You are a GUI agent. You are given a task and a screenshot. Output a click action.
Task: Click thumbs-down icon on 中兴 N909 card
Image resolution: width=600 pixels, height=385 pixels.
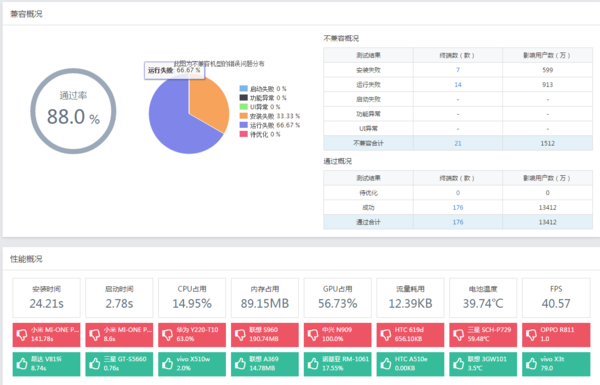(x=313, y=335)
